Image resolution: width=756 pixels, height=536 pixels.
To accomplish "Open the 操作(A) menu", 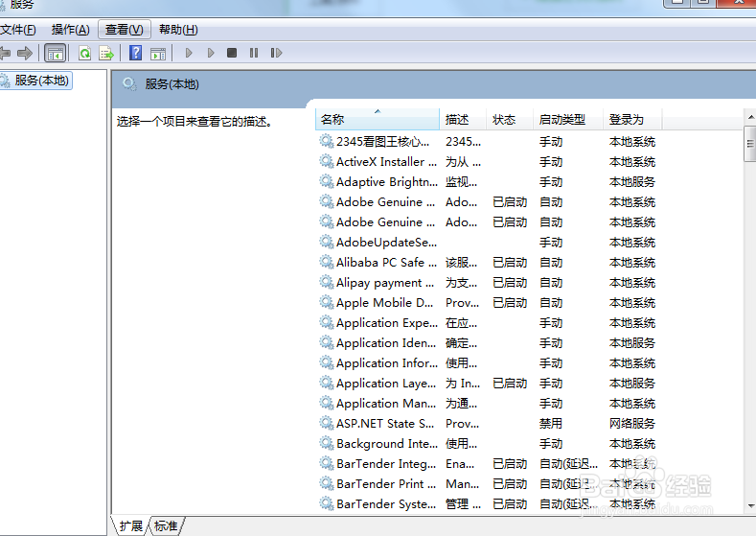I will (70, 30).
